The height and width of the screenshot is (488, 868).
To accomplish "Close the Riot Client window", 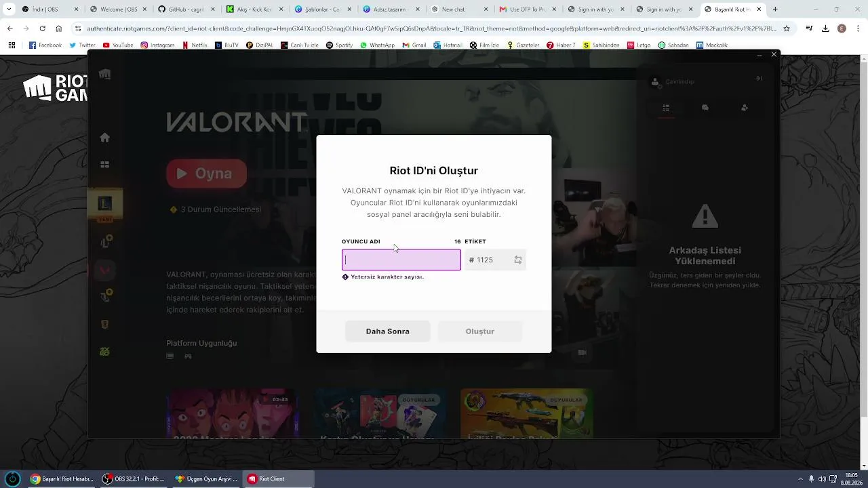I will [x=774, y=54].
